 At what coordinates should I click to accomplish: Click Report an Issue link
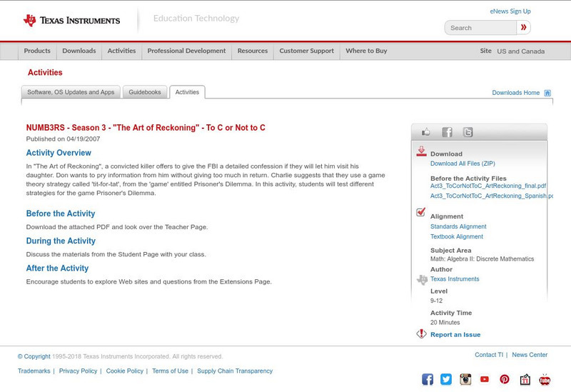(455, 335)
